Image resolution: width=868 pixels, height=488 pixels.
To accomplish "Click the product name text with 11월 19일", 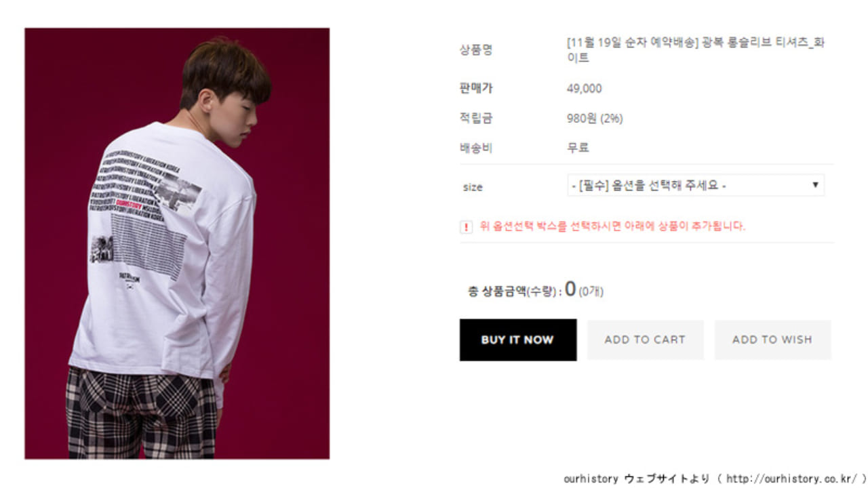I will click(696, 50).
